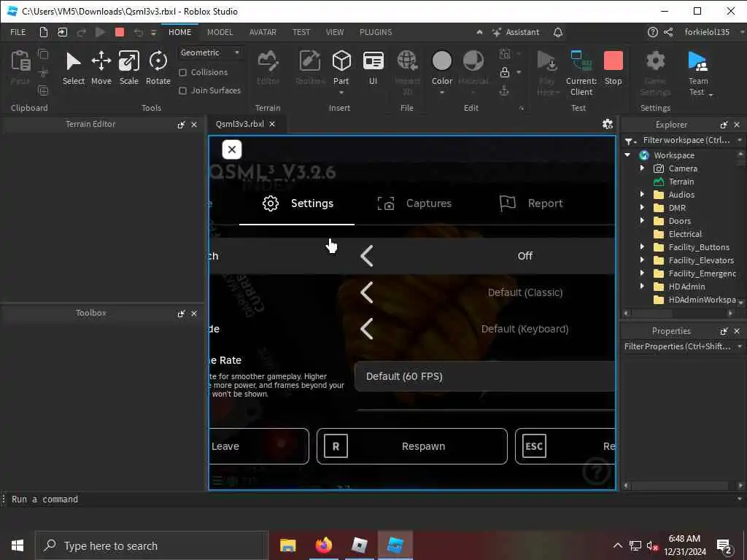Open the Terrain Editor tool
This screenshot has width=747, height=560.
(x=268, y=69)
